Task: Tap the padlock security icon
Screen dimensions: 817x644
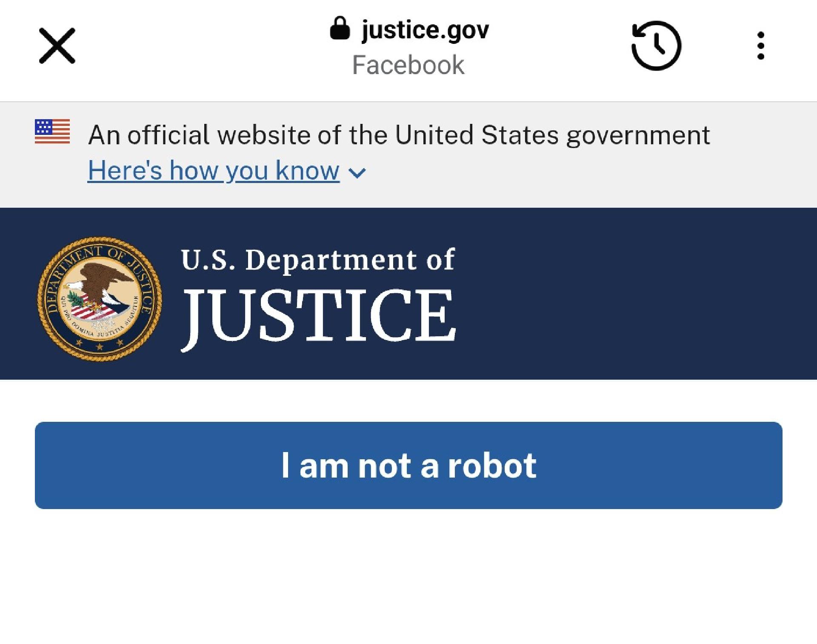Action: tap(340, 29)
